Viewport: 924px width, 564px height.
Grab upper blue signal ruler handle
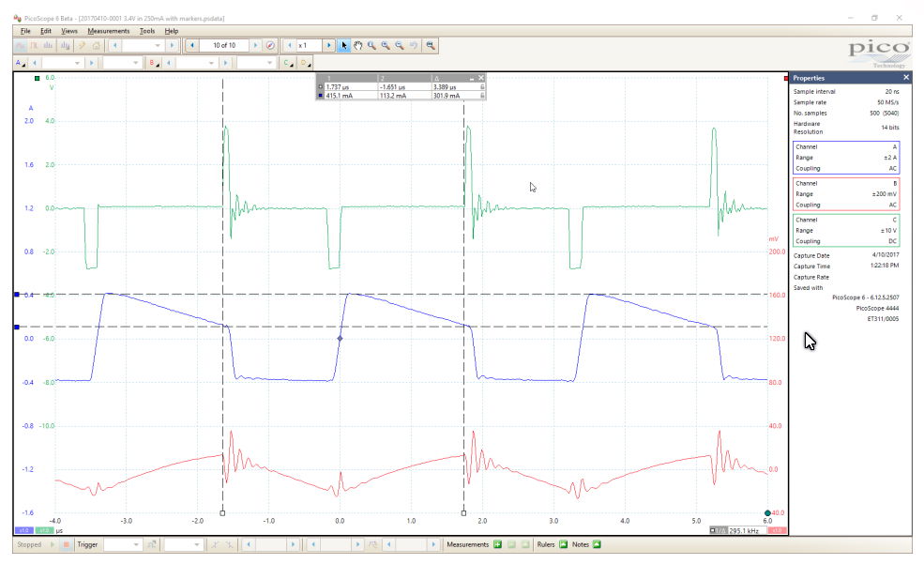pyautogui.click(x=17, y=294)
